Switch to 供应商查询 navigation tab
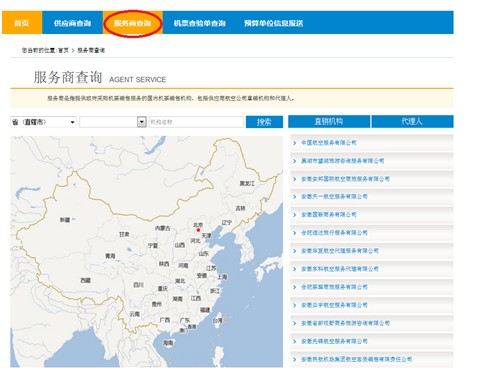 [72, 23]
